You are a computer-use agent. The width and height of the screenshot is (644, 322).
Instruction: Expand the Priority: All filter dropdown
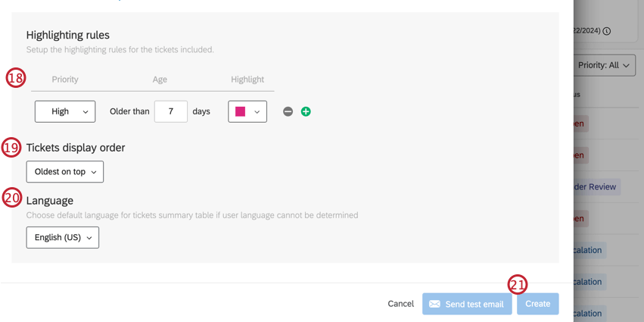point(606,65)
